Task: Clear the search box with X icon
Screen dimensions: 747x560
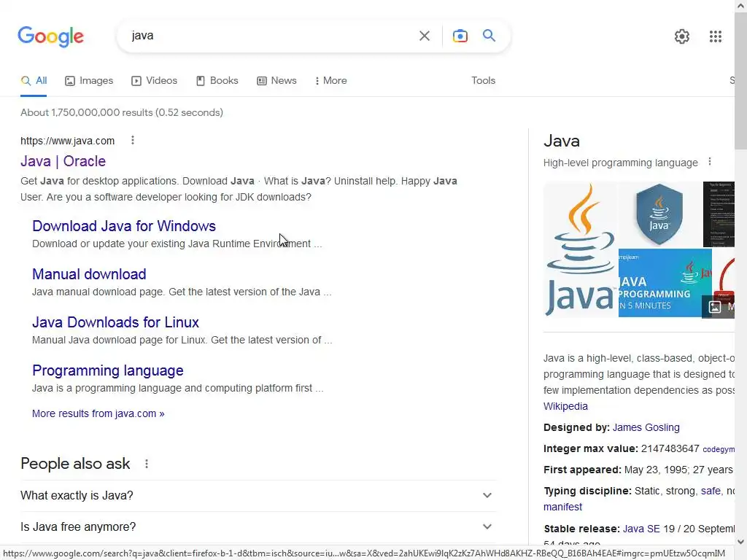Action: tap(424, 36)
